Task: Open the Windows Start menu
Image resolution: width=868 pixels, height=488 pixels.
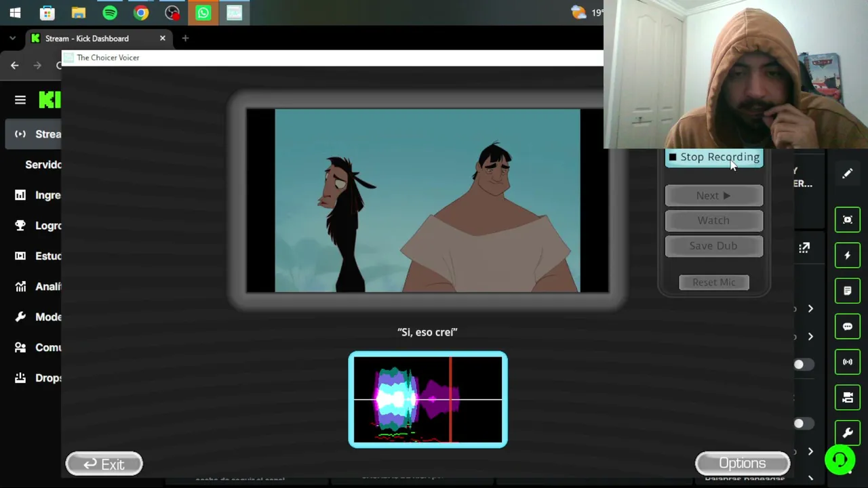Action: pos(15,13)
